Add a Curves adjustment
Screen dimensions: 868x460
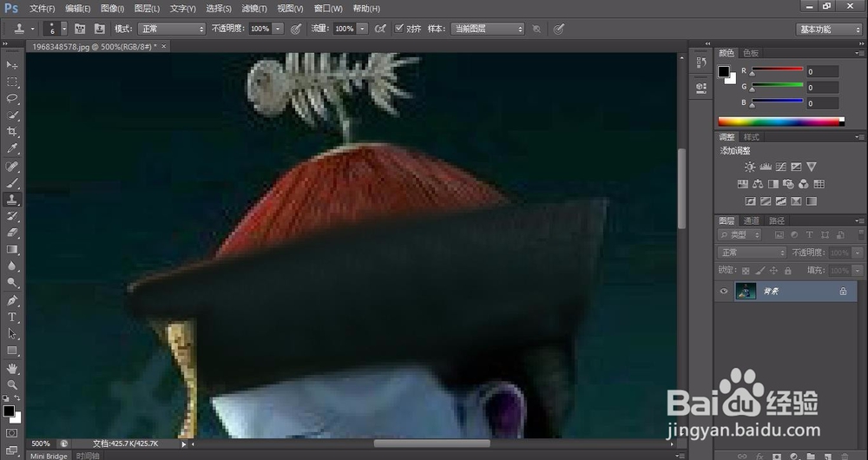click(781, 167)
